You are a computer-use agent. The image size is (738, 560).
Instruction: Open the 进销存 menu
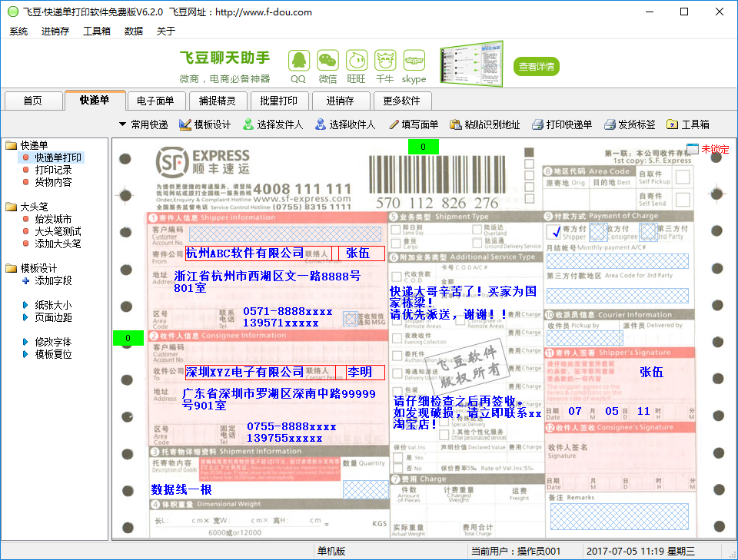[55, 31]
